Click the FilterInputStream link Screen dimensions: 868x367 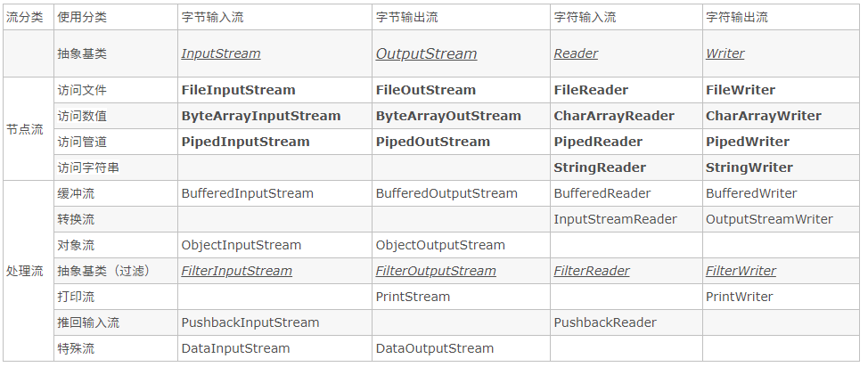click(236, 271)
